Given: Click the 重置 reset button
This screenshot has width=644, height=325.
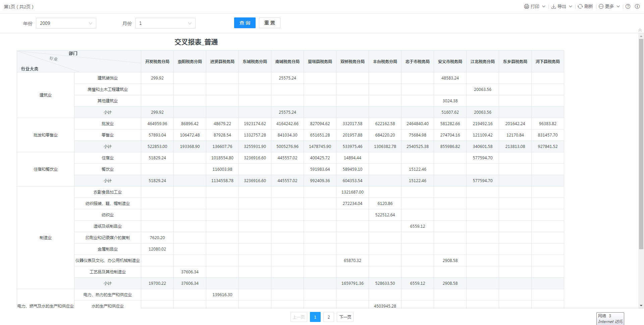Looking at the screenshot, I should pos(270,23).
